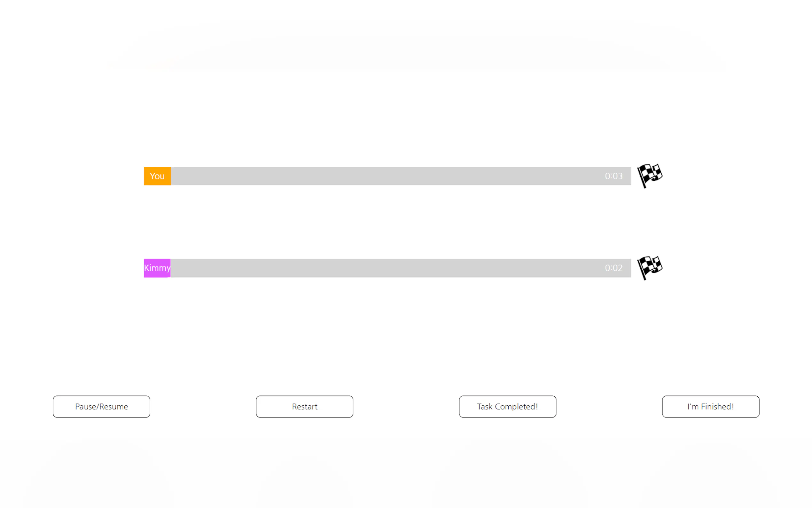812x508 pixels.
Task: Pause the race using Pause/Resume
Action: (x=101, y=407)
